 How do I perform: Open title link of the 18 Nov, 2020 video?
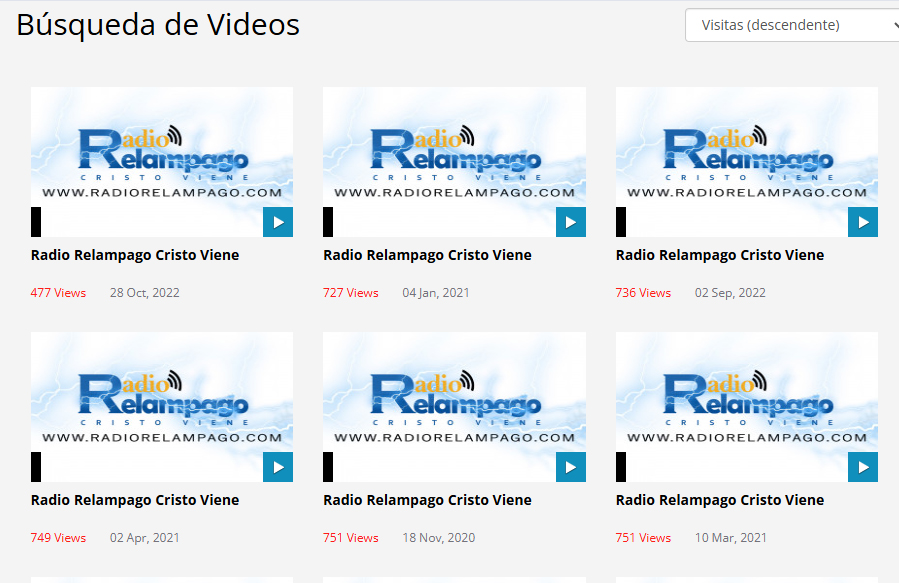pyautogui.click(x=427, y=500)
